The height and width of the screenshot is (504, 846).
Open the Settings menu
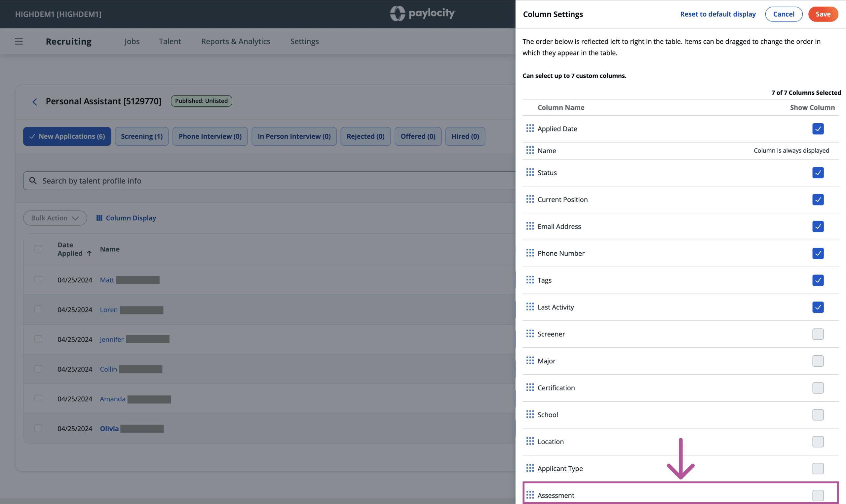coord(304,41)
